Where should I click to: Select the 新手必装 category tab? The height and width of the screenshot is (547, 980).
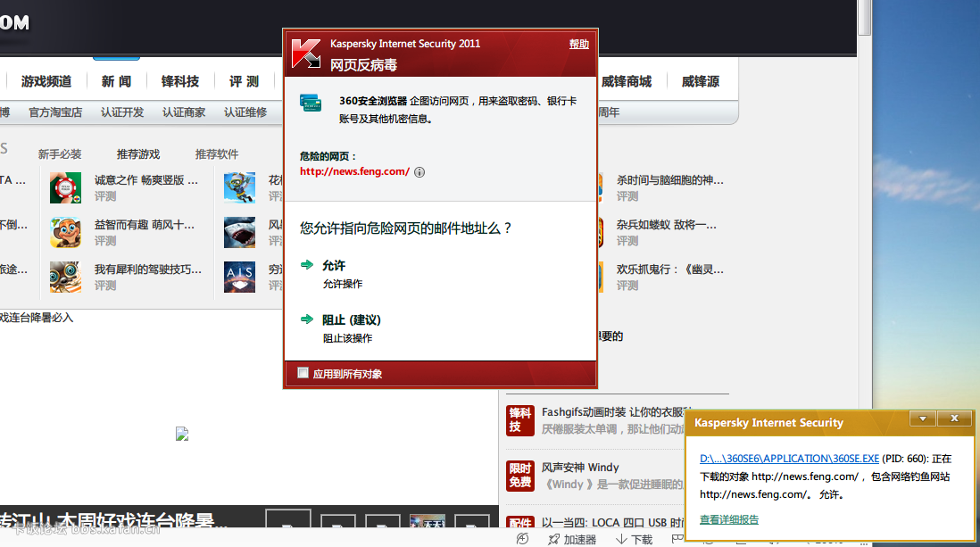coord(60,154)
